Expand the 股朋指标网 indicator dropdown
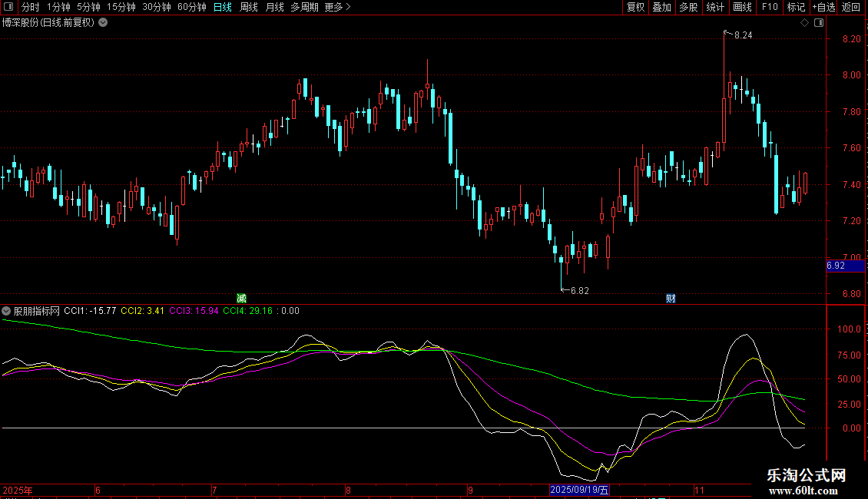 click(7, 311)
